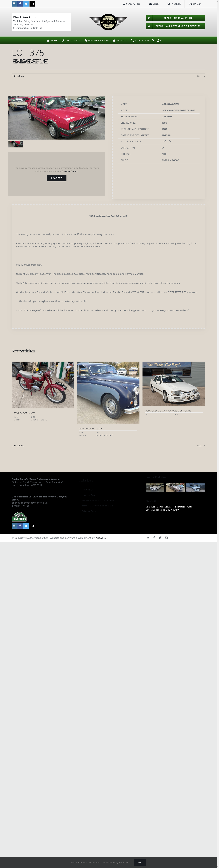Open 1960 Cadet James lot title
219x868 pixels.
click(x=25, y=413)
